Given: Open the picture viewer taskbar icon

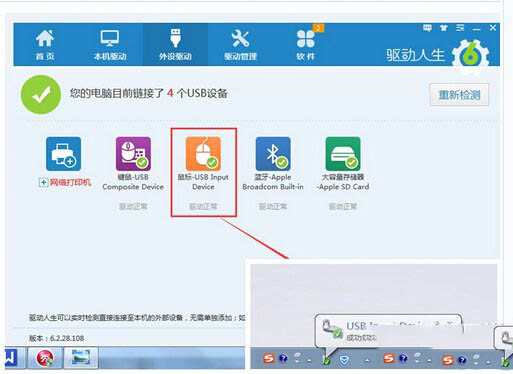Looking at the screenshot, I should [x=81, y=358].
